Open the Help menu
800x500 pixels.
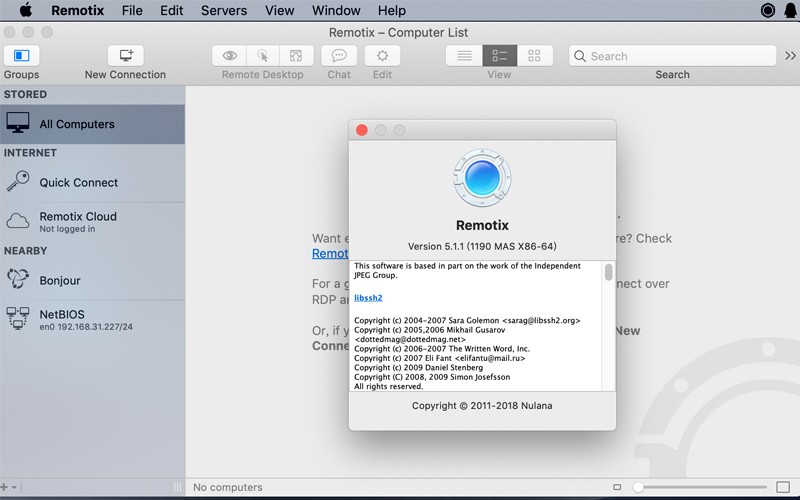pos(392,10)
